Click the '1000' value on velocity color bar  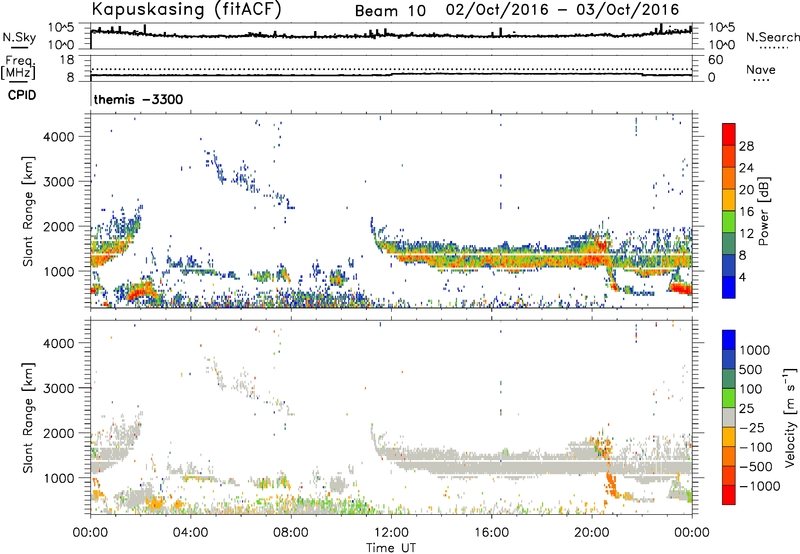pyautogui.click(x=755, y=350)
